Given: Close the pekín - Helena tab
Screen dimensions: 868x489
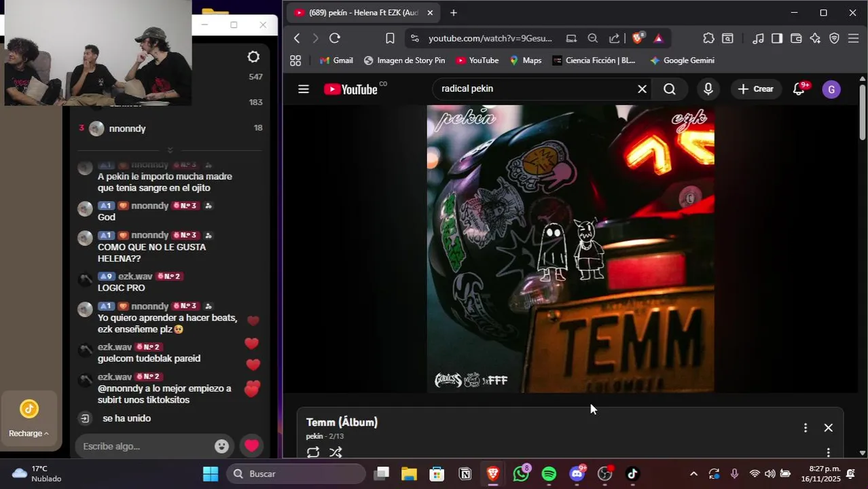Looking at the screenshot, I should click(x=430, y=13).
